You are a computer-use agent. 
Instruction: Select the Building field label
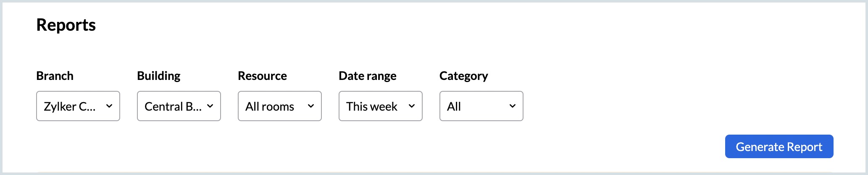pyautogui.click(x=158, y=76)
